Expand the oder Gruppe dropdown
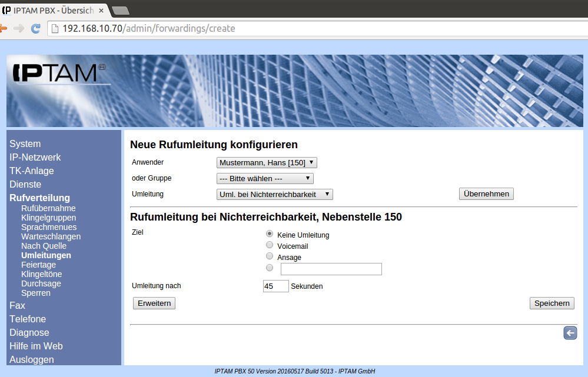This screenshot has height=377, width=588. (x=265, y=178)
